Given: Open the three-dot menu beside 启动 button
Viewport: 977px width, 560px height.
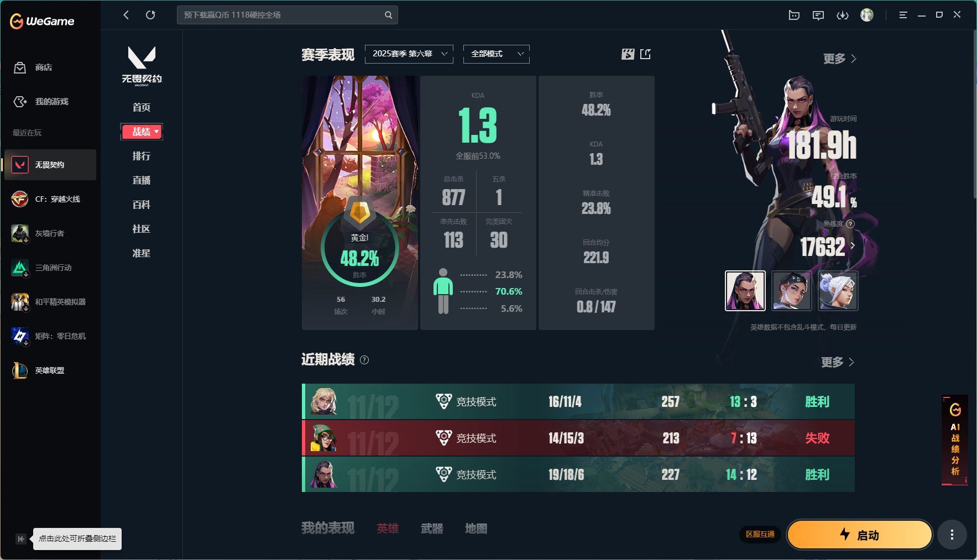Looking at the screenshot, I should [x=952, y=535].
